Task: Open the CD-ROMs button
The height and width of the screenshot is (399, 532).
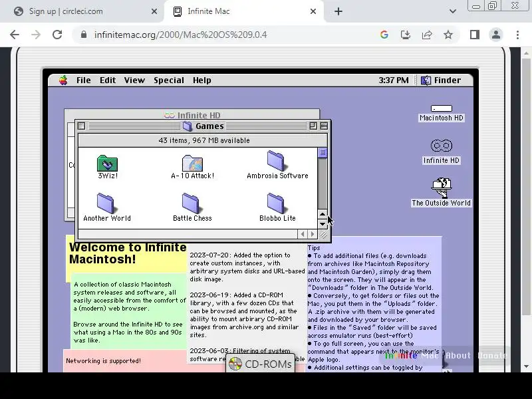Action: (x=260, y=364)
